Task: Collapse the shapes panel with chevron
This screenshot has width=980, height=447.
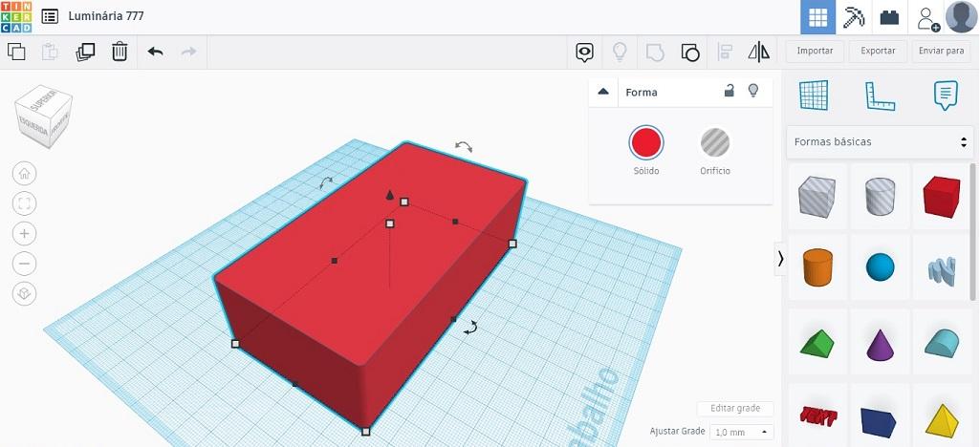Action: point(780,259)
